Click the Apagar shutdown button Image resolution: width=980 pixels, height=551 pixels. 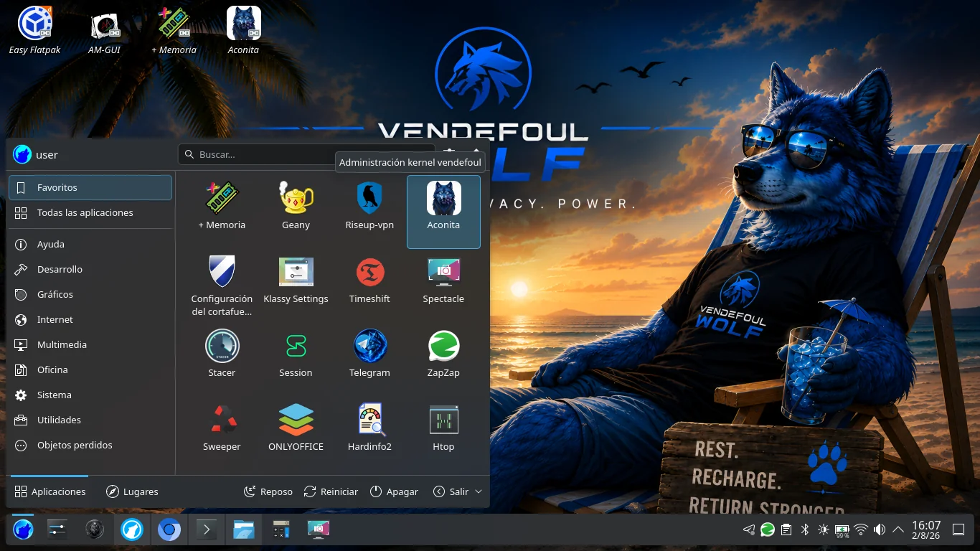[394, 491]
